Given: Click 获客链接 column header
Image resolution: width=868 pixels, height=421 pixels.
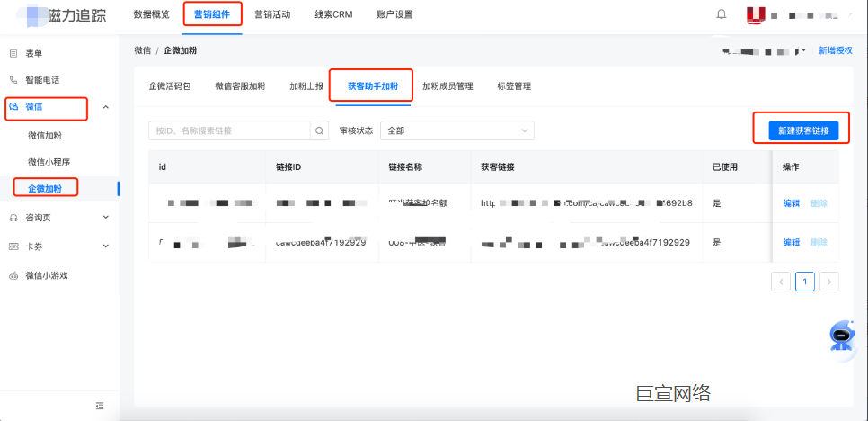Looking at the screenshot, I should [x=498, y=166].
